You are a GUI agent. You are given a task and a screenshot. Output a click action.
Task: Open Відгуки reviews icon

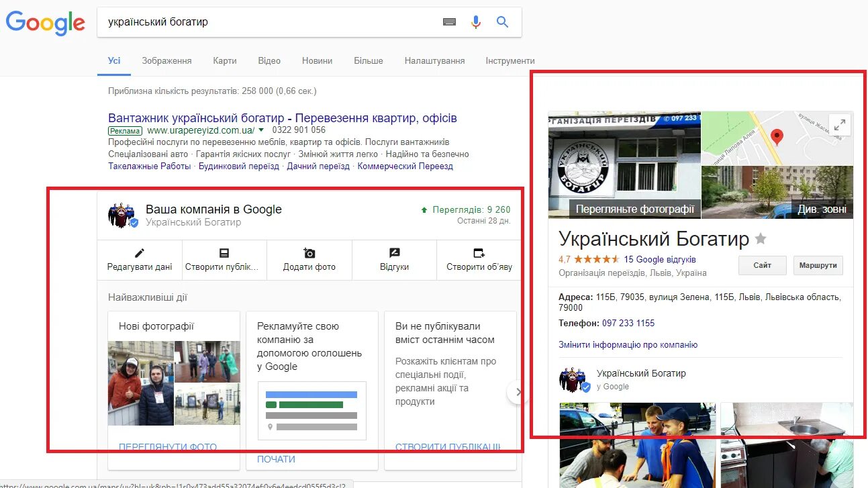(394, 253)
